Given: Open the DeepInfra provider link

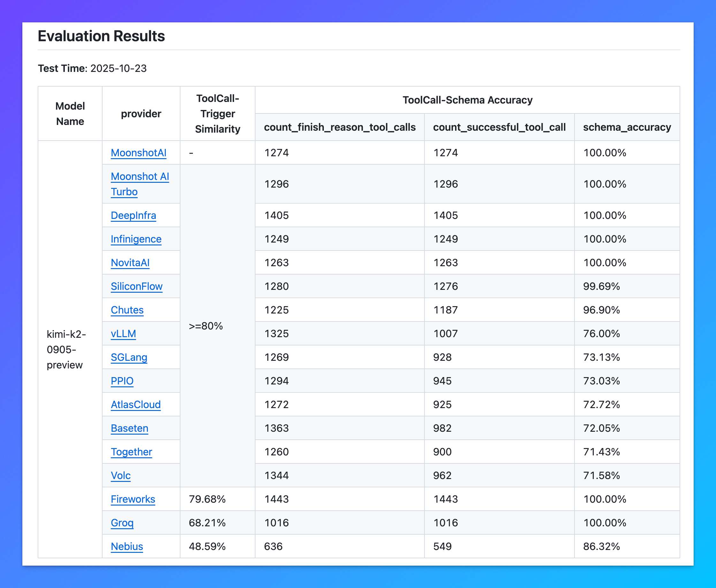Looking at the screenshot, I should coord(133,215).
